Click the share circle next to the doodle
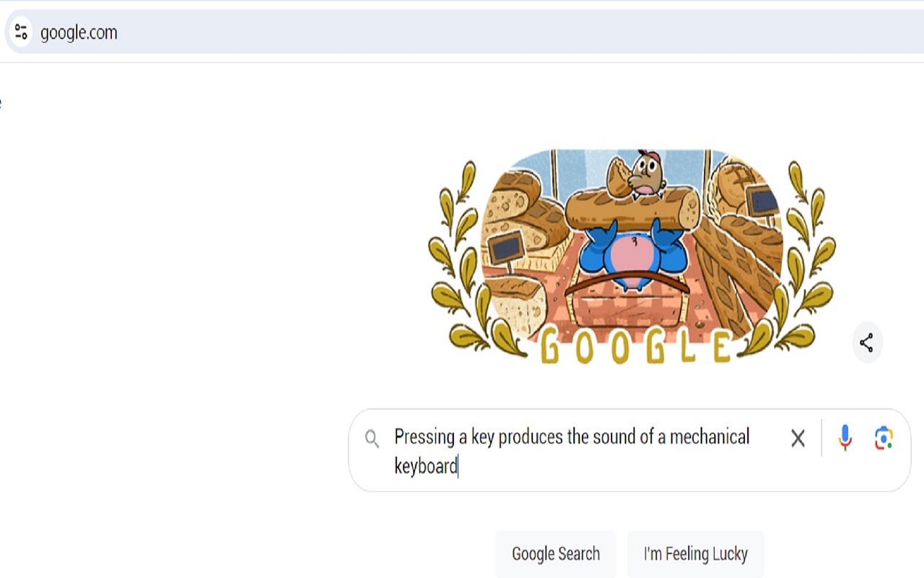Image resolution: width=924 pixels, height=578 pixels. tap(868, 343)
